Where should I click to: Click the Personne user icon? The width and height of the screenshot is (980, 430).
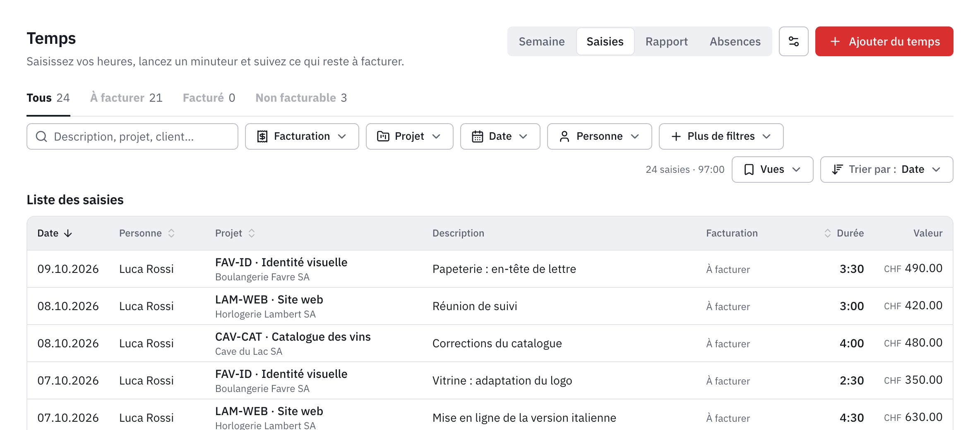(564, 136)
